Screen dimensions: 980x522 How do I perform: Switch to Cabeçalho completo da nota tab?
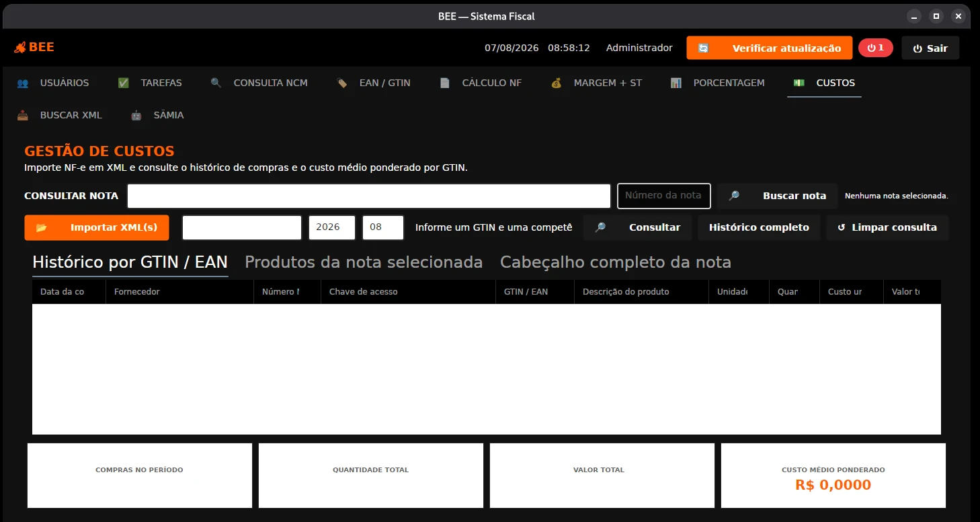tap(616, 262)
